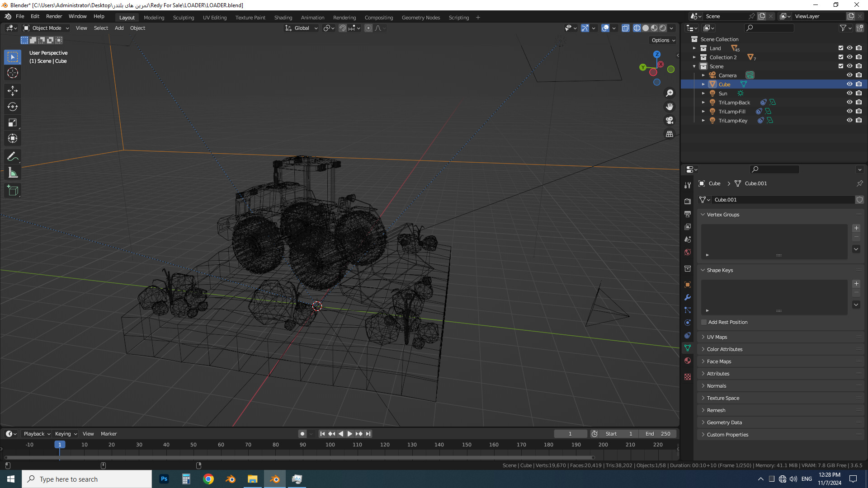Open the Render properties tab
This screenshot has width=868, height=488.
[x=688, y=201]
